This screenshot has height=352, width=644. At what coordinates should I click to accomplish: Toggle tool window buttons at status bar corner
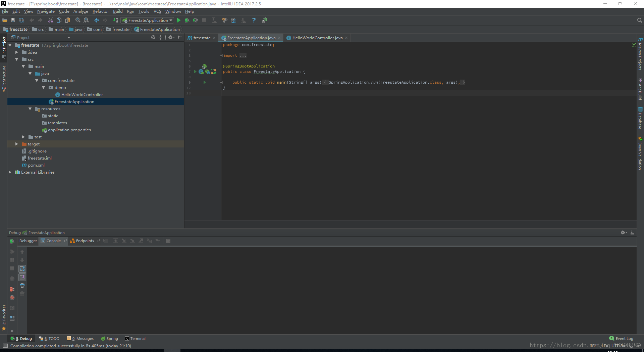point(5,346)
